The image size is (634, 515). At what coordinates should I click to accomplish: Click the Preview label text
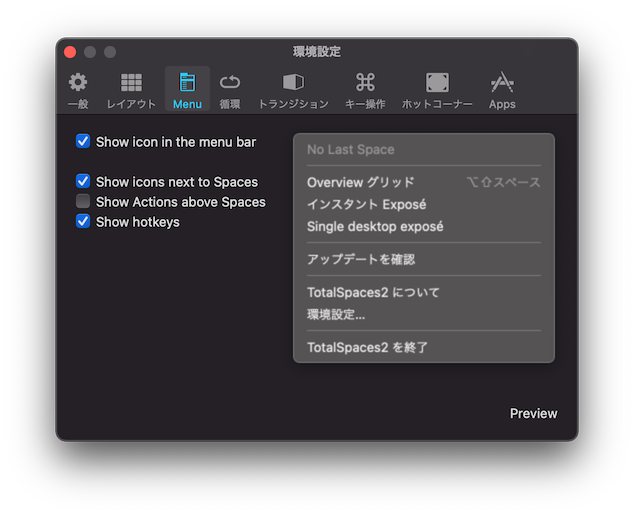pyautogui.click(x=533, y=414)
